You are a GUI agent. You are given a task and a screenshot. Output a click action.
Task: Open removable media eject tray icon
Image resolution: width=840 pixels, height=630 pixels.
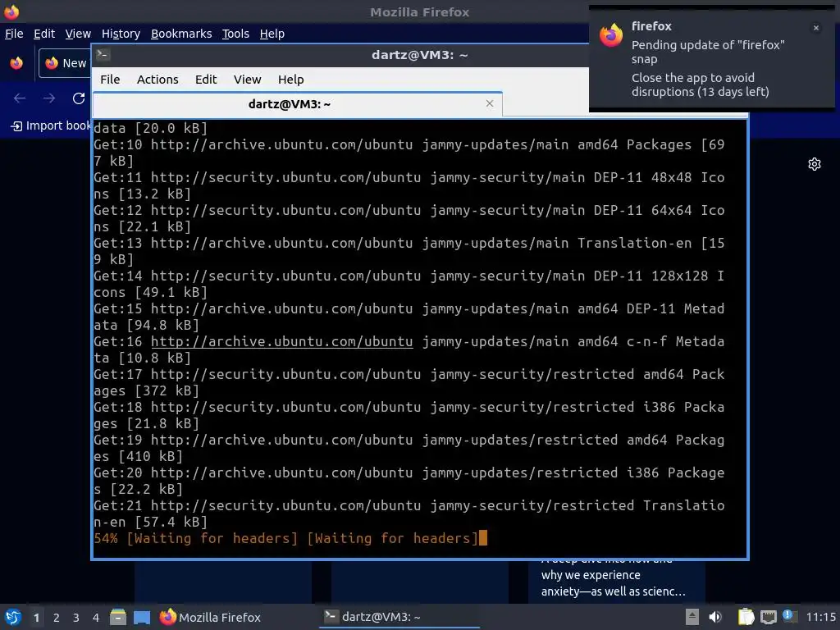pyautogui.click(x=692, y=617)
